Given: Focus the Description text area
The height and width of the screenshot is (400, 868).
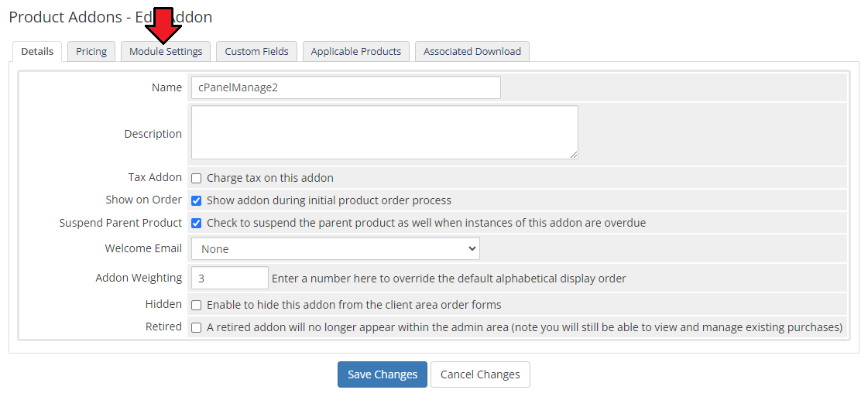Looking at the screenshot, I should [x=385, y=132].
